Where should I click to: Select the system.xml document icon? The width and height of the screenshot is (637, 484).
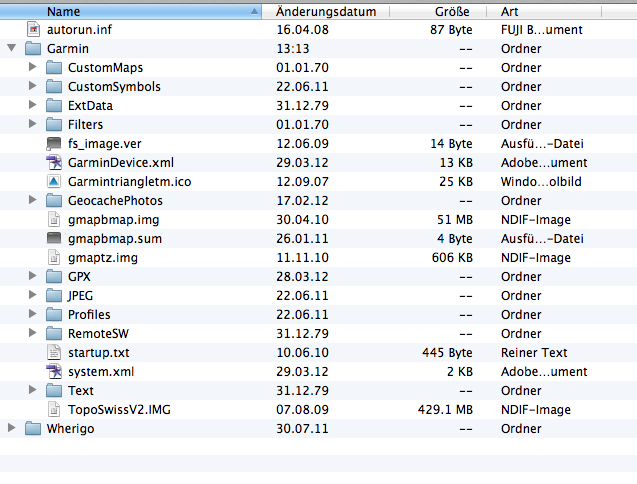point(54,371)
